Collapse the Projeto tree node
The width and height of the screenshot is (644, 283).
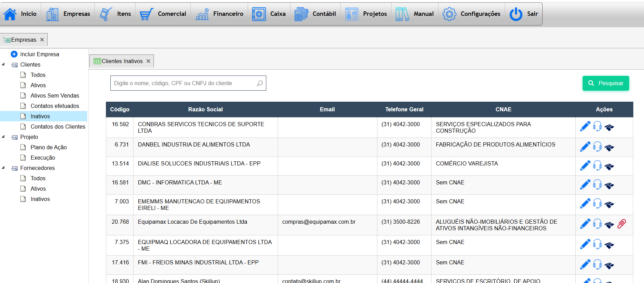click(3, 137)
